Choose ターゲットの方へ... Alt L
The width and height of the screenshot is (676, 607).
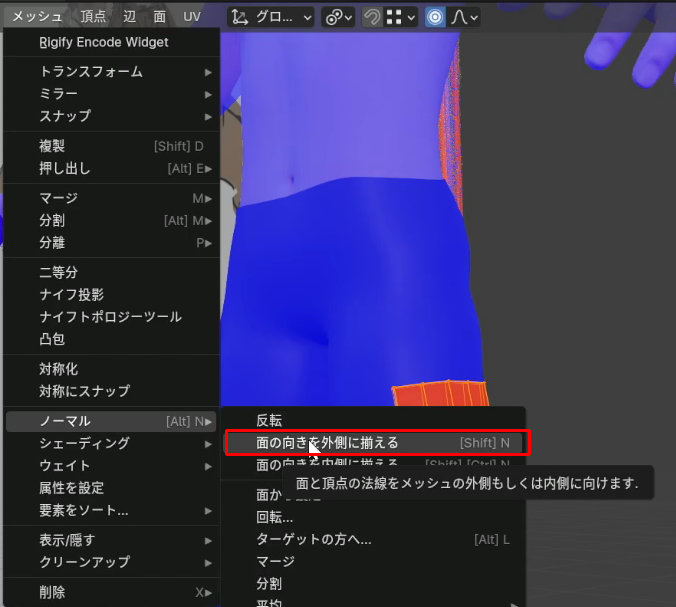[x=373, y=539]
